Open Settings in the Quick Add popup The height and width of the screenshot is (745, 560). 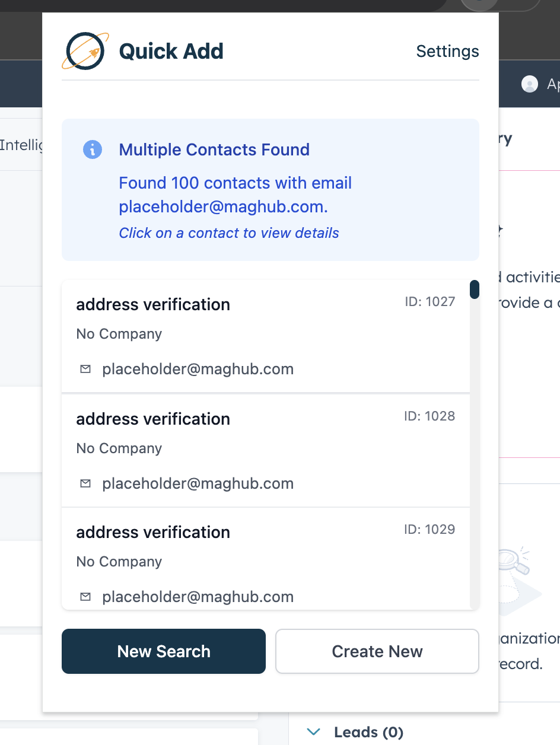(447, 52)
